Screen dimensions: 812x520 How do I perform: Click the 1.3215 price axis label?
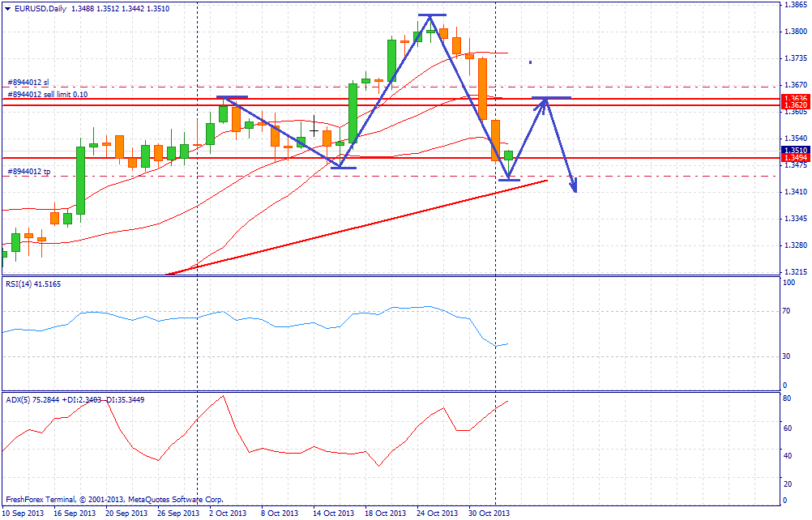(796, 272)
